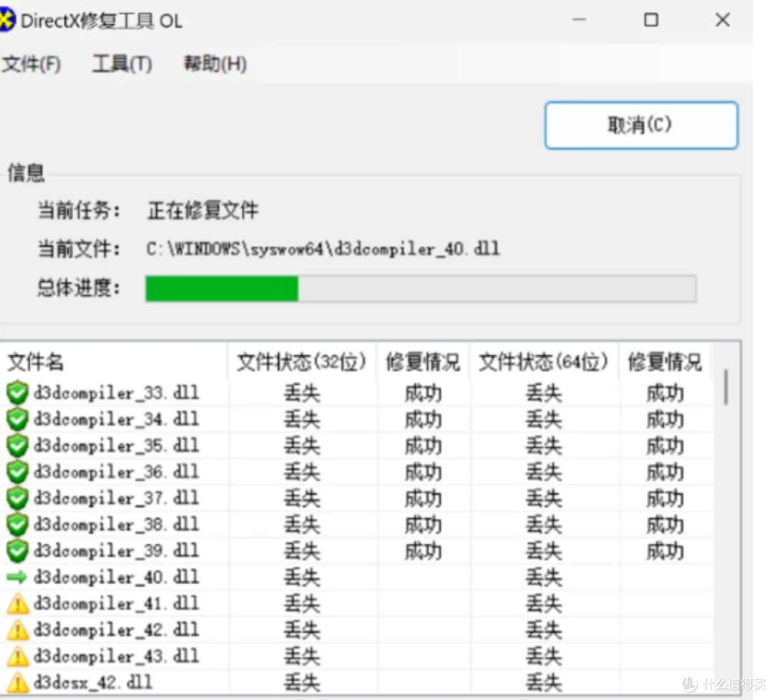Click warning triangle icon for d3dcompiler_43.dll

[17, 656]
